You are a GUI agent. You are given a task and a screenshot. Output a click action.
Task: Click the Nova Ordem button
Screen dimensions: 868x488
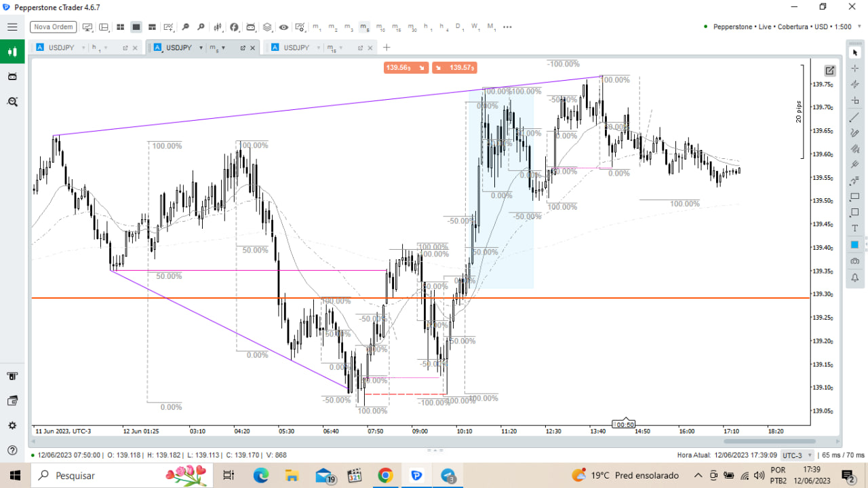click(54, 27)
